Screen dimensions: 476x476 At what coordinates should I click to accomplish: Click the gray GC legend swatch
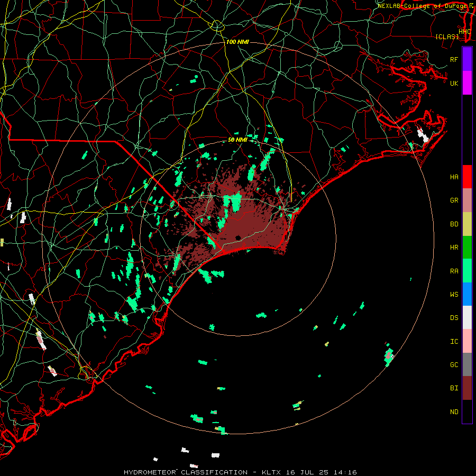(x=467, y=364)
